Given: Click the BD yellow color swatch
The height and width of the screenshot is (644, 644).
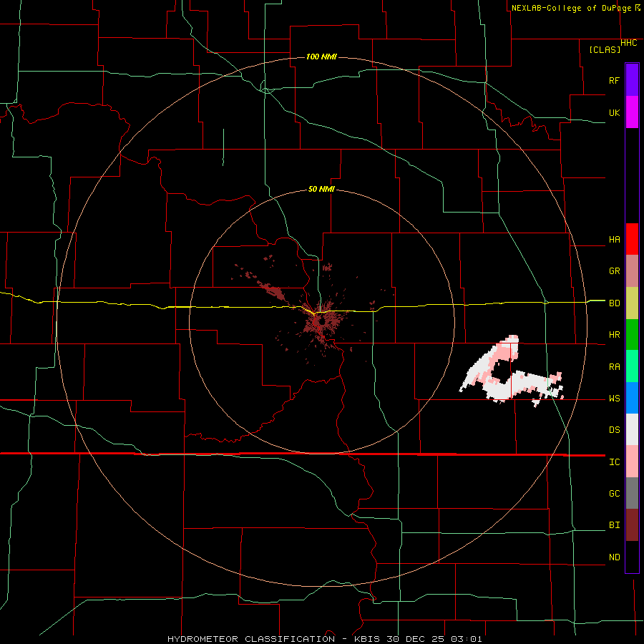Looking at the screenshot, I should [632, 303].
